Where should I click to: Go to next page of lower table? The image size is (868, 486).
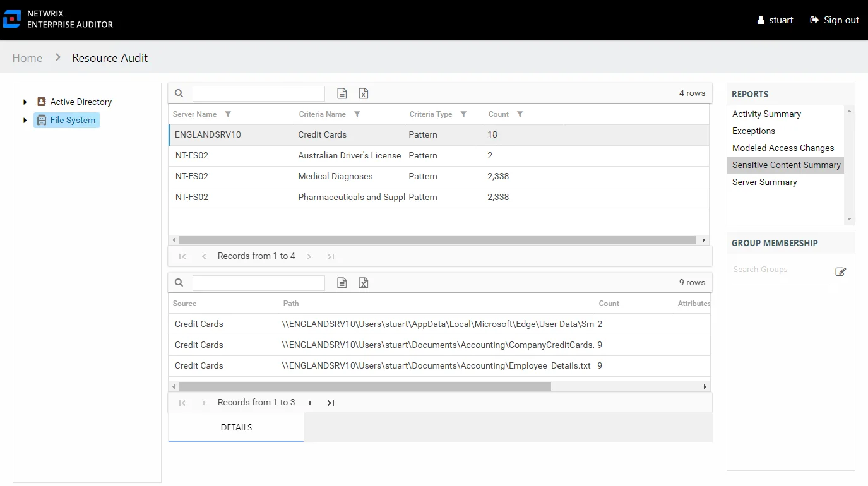[x=309, y=403]
